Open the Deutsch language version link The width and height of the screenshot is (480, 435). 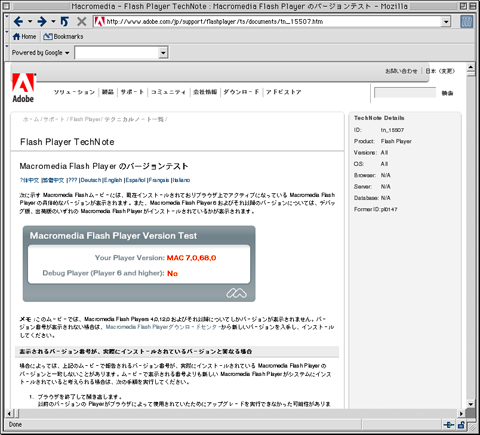coord(91,180)
